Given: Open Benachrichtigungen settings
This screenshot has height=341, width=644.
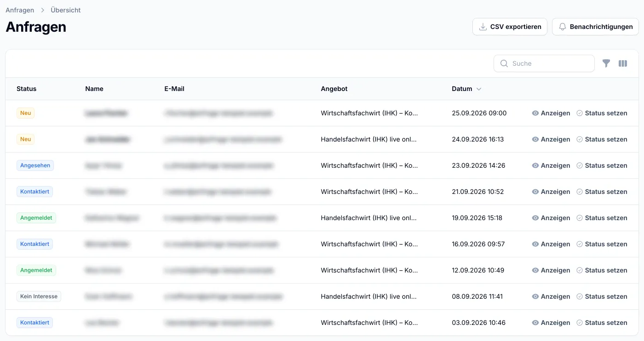Looking at the screenshot, I should [595, 27].
